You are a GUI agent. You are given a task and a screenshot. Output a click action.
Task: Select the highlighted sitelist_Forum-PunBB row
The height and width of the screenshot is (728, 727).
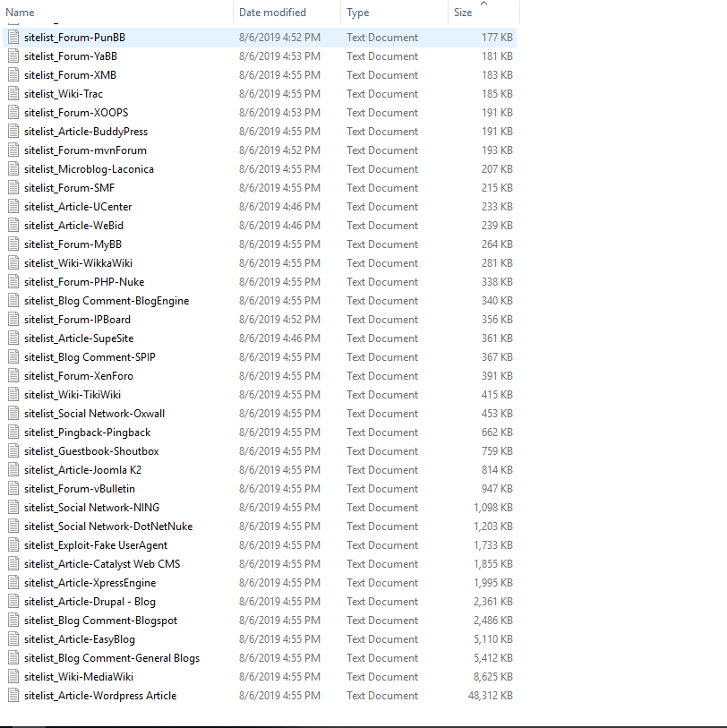point(72,37)
